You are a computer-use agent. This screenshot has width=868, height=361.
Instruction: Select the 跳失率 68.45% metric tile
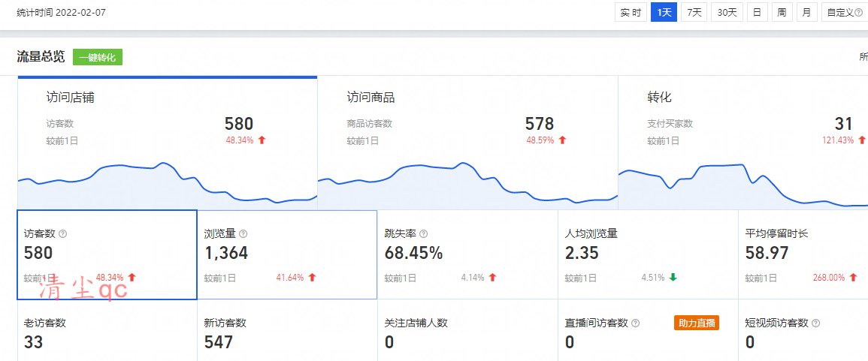[x=467, y=255]
